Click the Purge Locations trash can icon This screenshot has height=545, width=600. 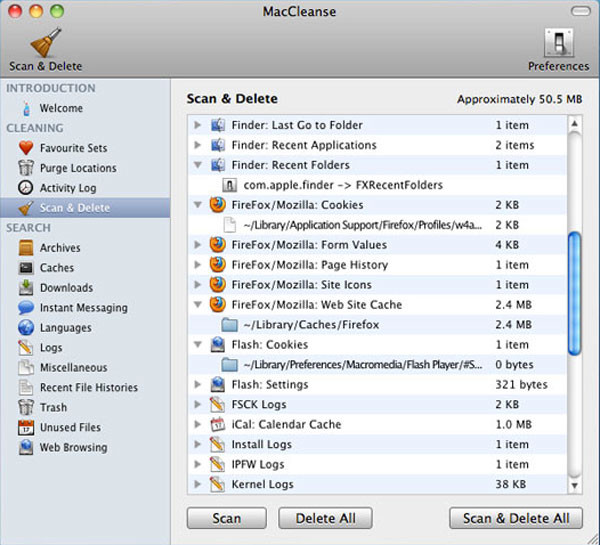[26, 168]
